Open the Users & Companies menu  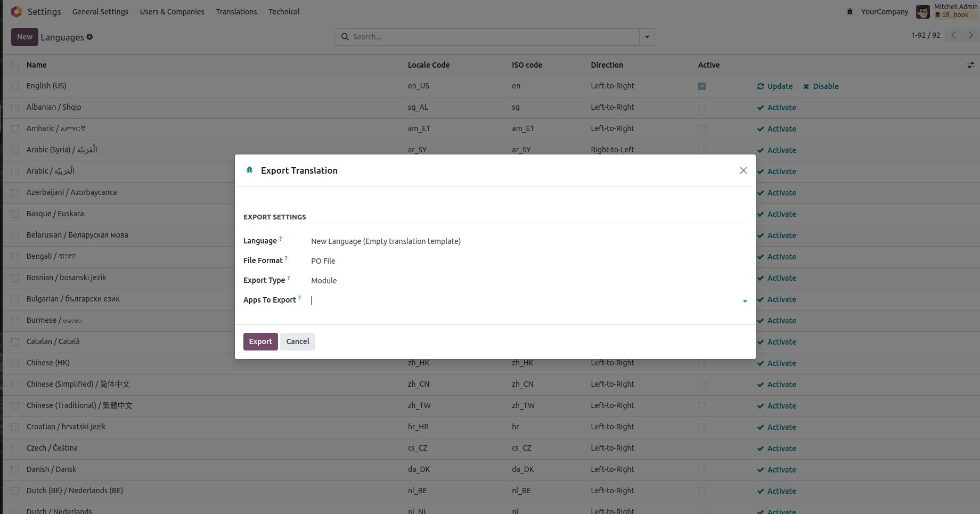tap(171, 12)
